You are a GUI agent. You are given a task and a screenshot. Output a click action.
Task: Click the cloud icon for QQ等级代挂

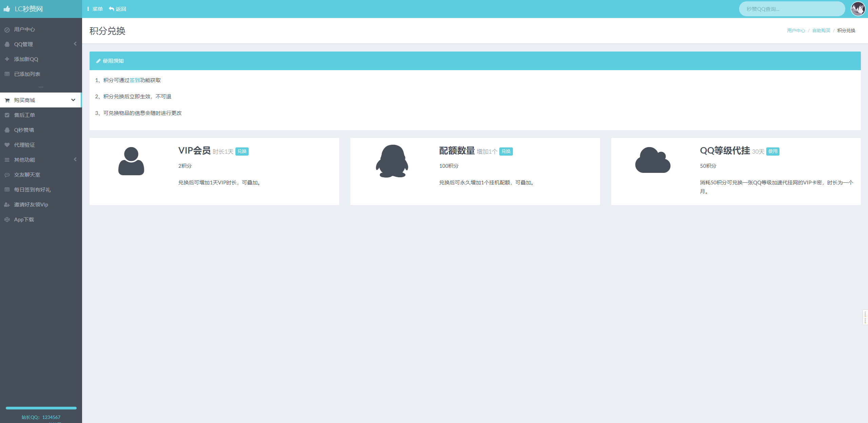click(x=653, y=160)
